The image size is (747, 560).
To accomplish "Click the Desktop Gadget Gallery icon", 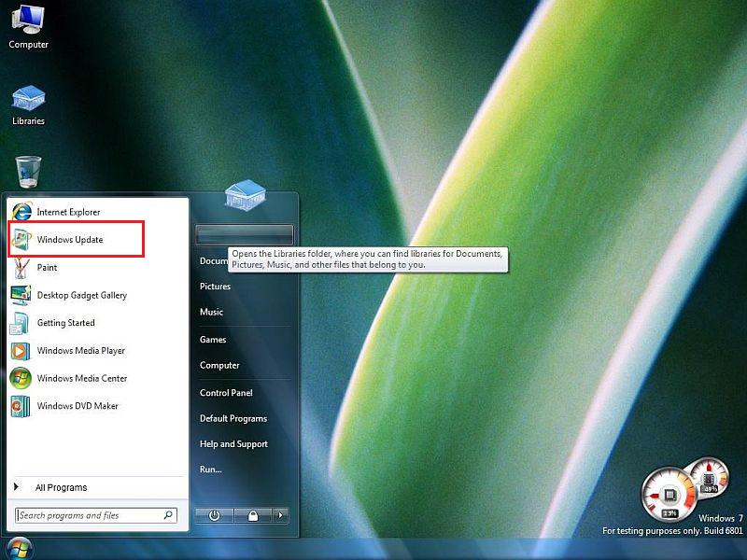I will [21, 295].
